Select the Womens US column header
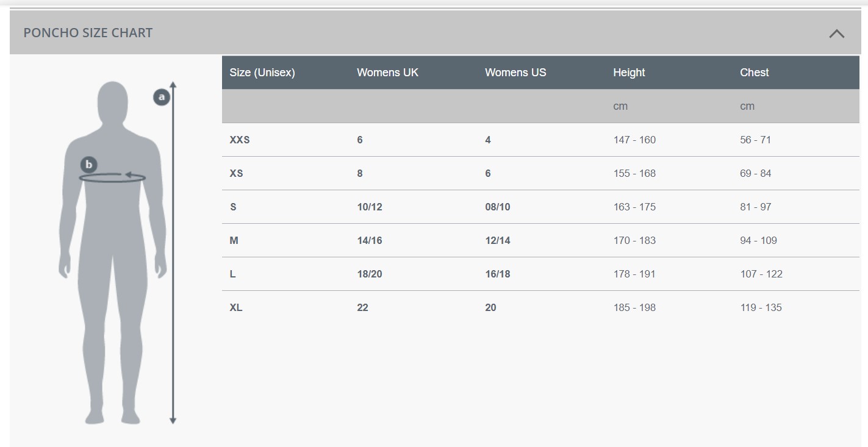 click(x=515, y=73)
